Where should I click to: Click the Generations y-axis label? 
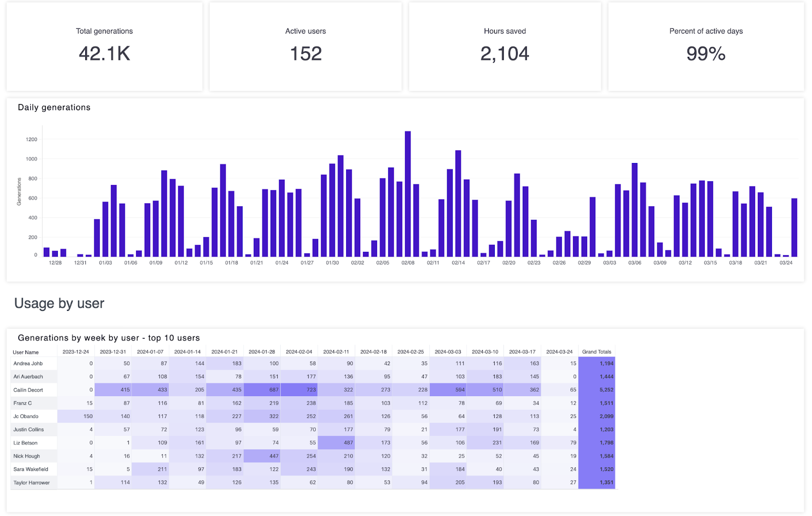coord(19,191)
